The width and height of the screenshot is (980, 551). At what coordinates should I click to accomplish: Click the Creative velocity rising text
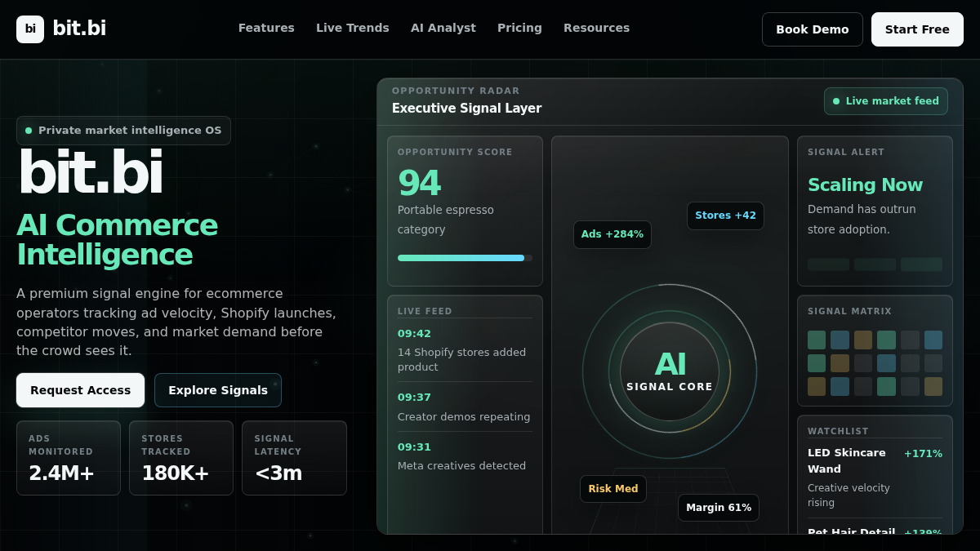point(849,495)
